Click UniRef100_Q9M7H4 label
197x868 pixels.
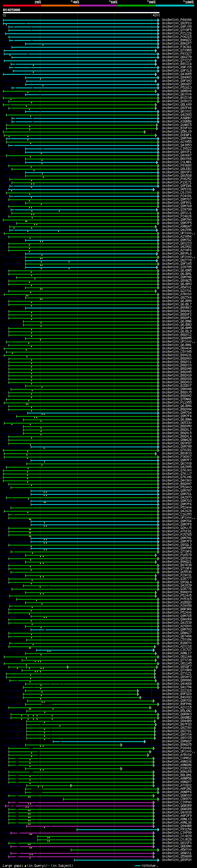coord(176,139)
